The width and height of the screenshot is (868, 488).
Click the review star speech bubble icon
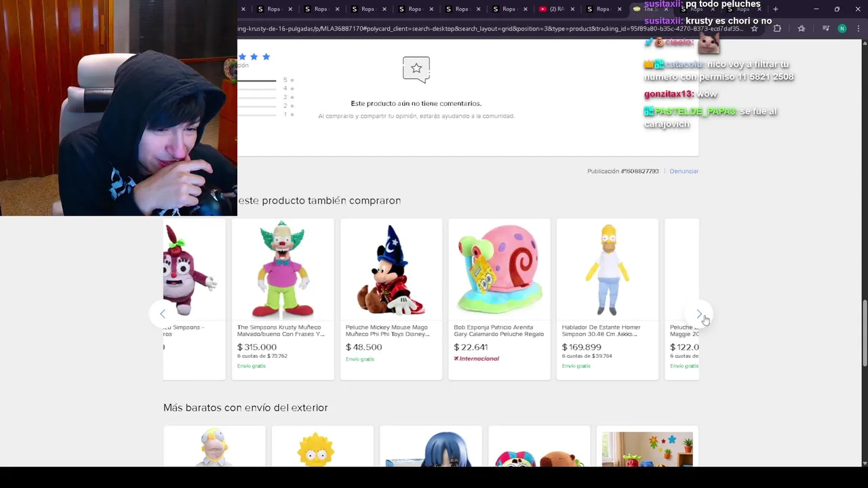[x=416, y=69]
